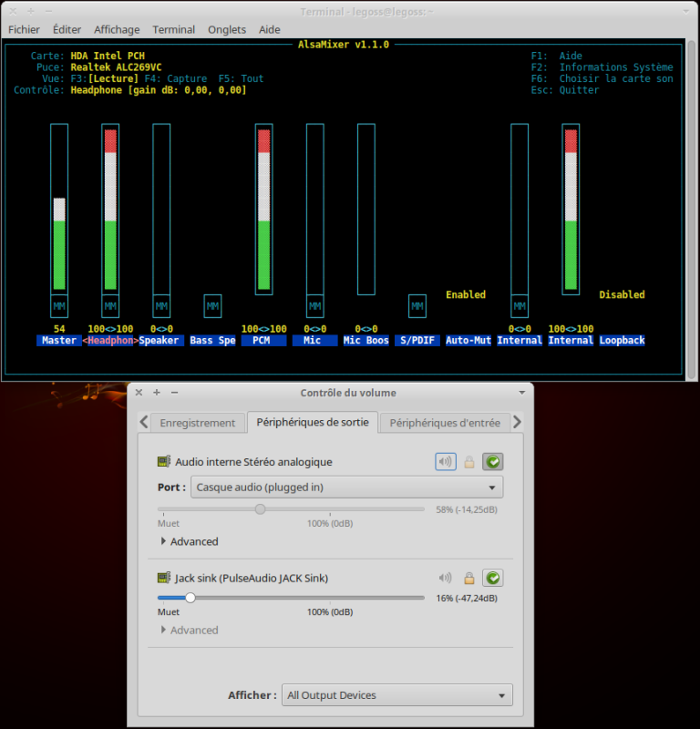Click the Headphone volume bar in AlsaMixer
The height and width of the screenshot is (729, 700).
point(110,210)
